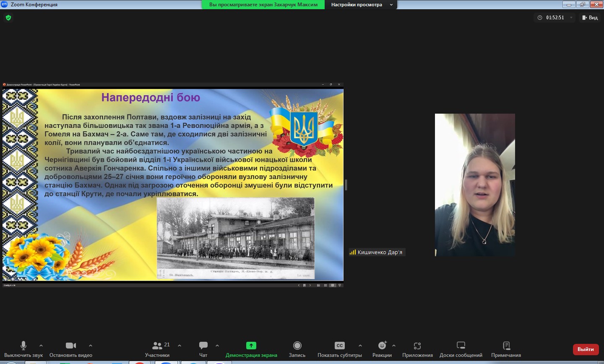This screenshot has height=364, width=604.
Task: Open the Whiteboards icon
Action: pyautogui.click(x=461, y=346)
